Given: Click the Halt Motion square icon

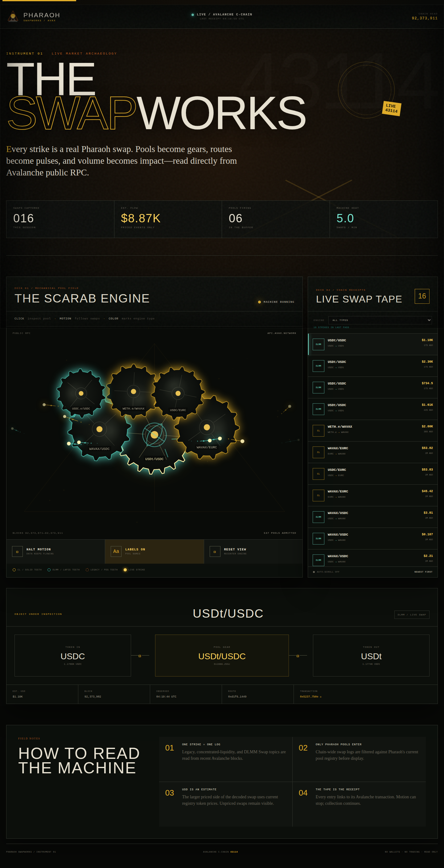Looking at the screenshot, I should pyautogui.click(x=17, y=552).
